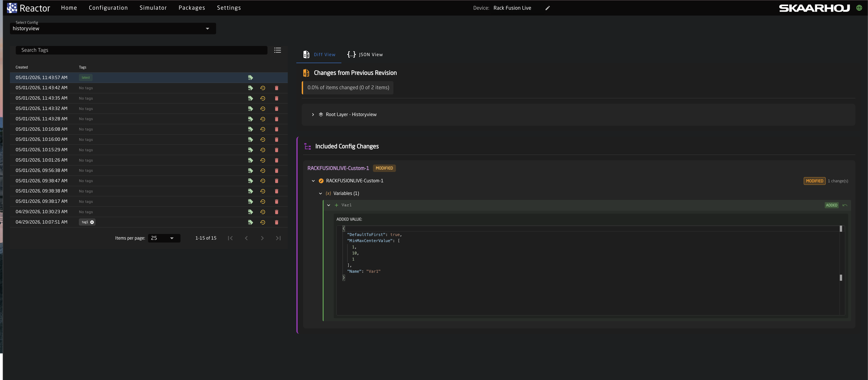868x380 pixels.
Task: Collapse the Var1 added entry
Action: coord(329,205)
